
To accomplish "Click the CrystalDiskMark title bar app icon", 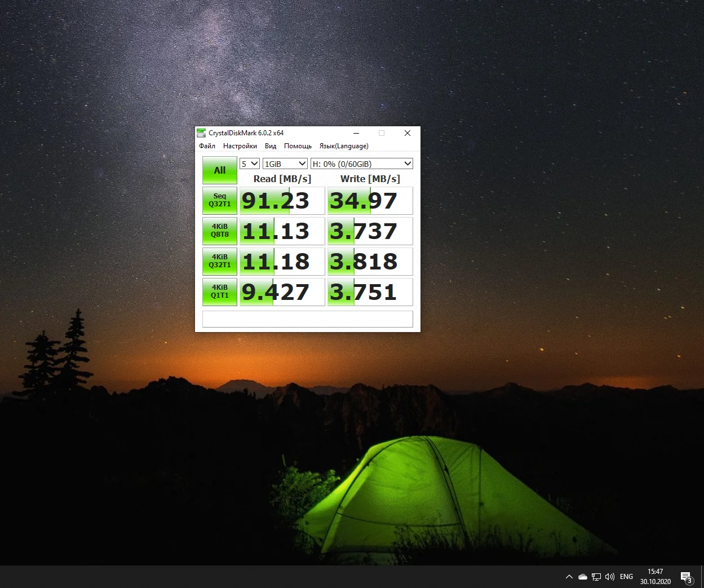I will 201,133.
